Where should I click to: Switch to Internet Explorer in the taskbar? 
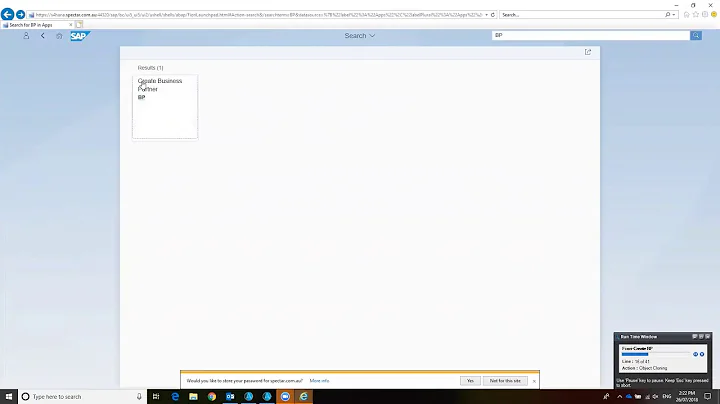pos(304,396)
